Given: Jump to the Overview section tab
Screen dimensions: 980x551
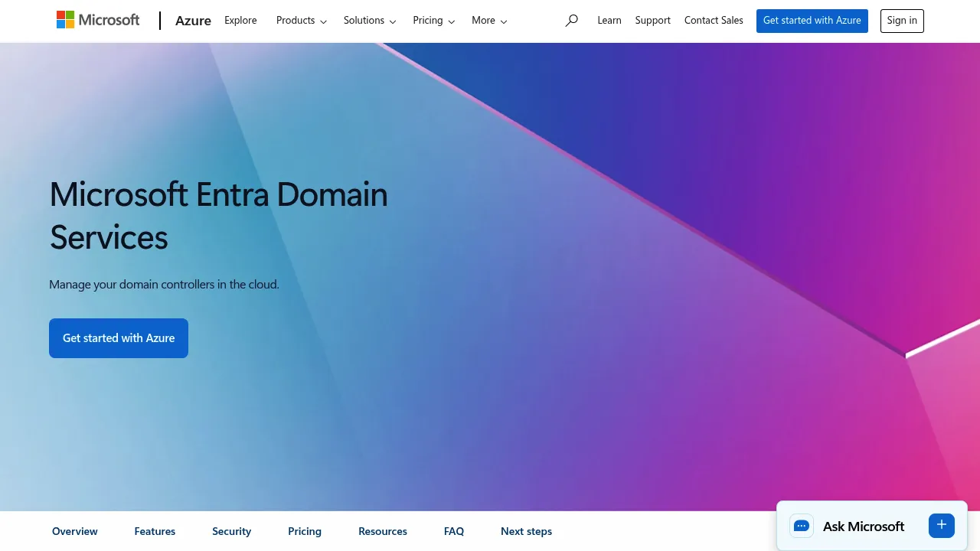Looking at the screenshot, I should (x=75, y=531).
